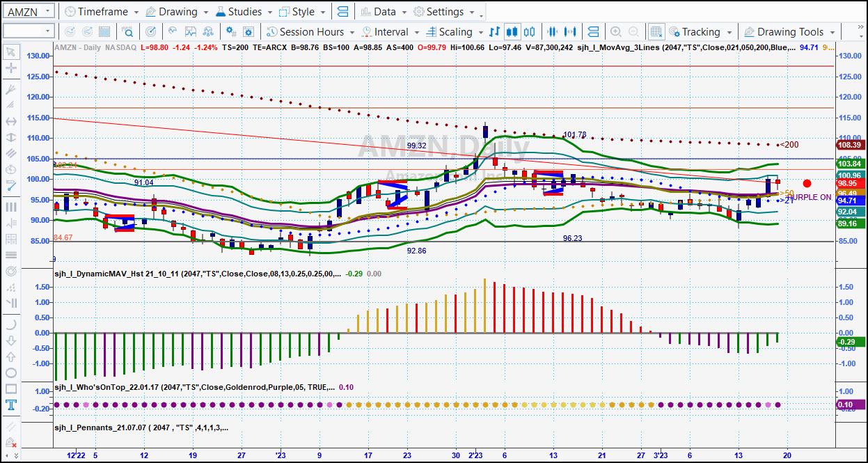Image resolution: width=868 pixels, height=463 pixels.
Task: Click the gear with hash icon
Action: click(x=231, y=32)
